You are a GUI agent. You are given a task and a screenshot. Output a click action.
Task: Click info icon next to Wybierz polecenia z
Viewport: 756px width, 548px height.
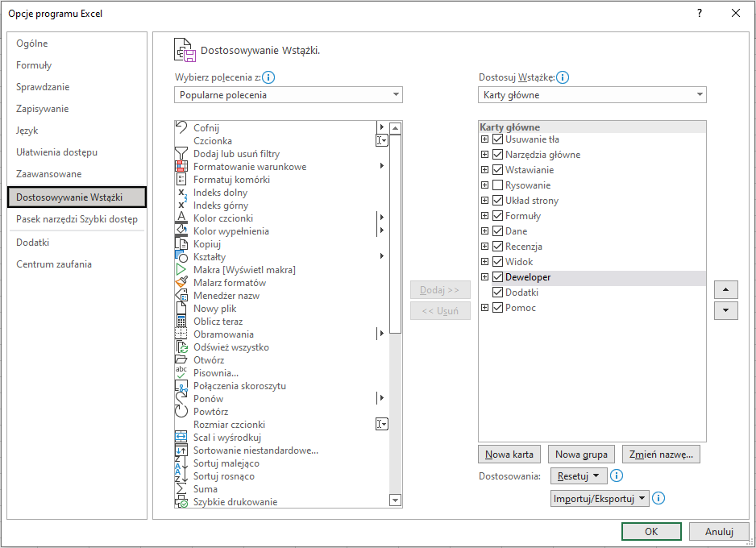pos(268,77)
